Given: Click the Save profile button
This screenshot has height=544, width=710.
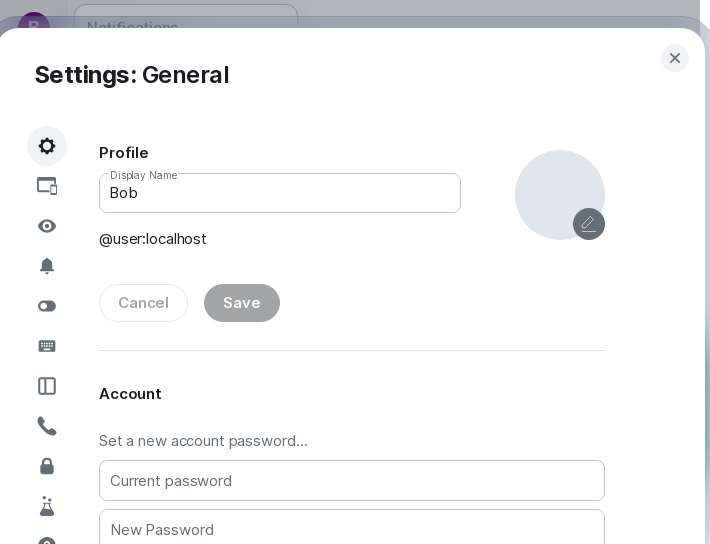Looking at the screenshot, I should 242,303.
